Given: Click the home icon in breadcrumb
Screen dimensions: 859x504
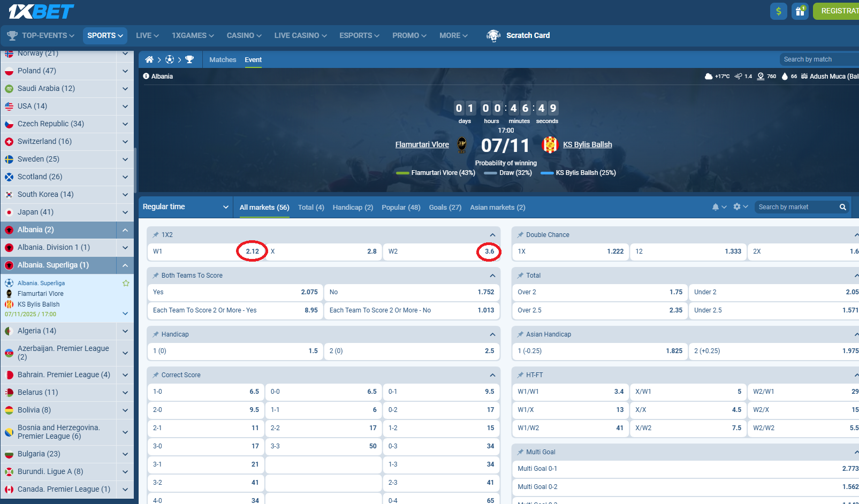Looking at the screenshot, I should coord(149,59).
